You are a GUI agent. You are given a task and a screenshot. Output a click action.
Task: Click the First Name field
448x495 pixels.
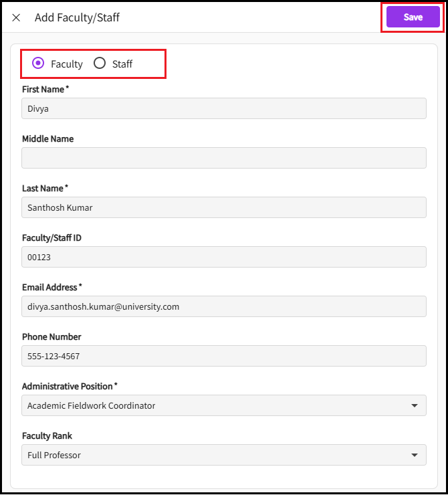pyautogui.click(x=224, y=108)
